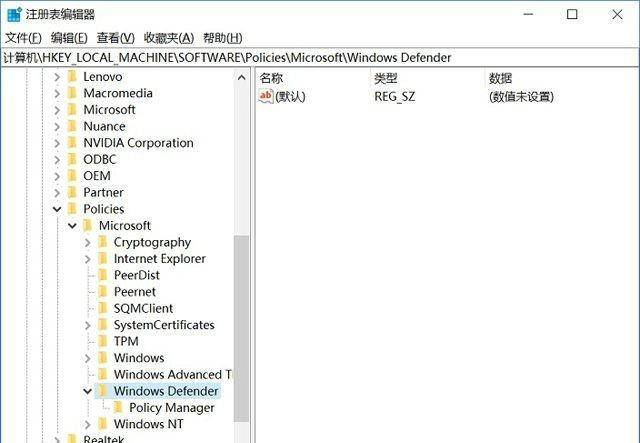Click the tree scrollbar up arrow
Screen dimensions: 640x443
tap(242, 77)
